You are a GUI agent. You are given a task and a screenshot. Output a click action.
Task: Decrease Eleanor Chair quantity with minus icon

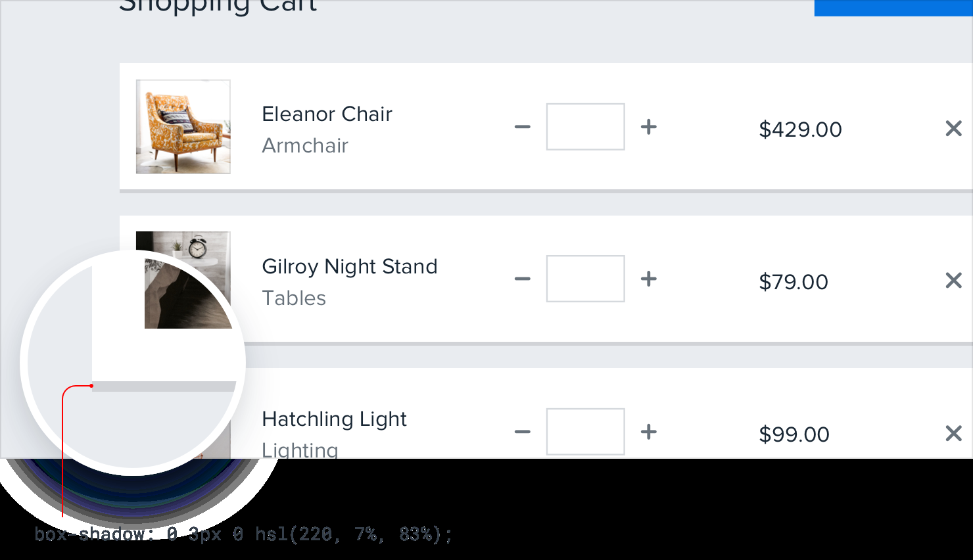click(x=523, y=127)
